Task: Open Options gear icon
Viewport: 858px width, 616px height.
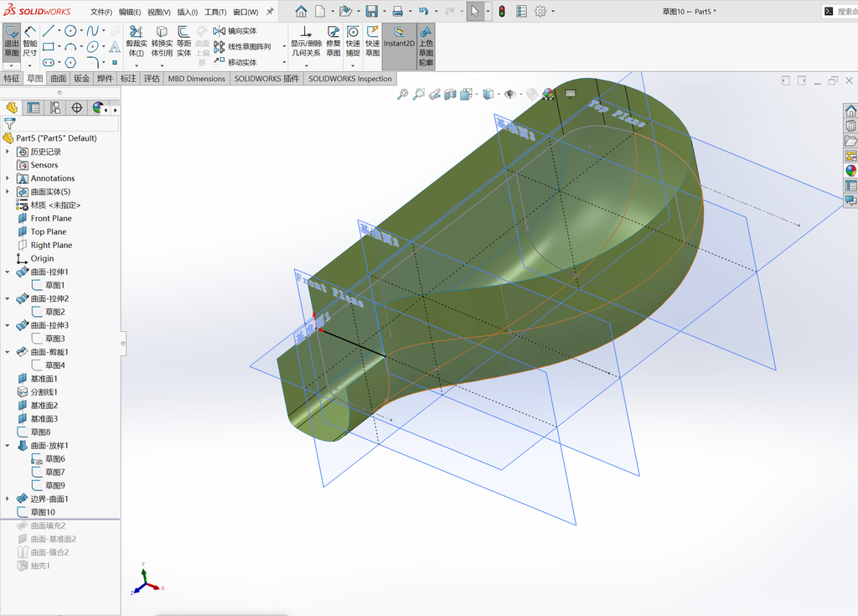Action: (x=540, y=11)
